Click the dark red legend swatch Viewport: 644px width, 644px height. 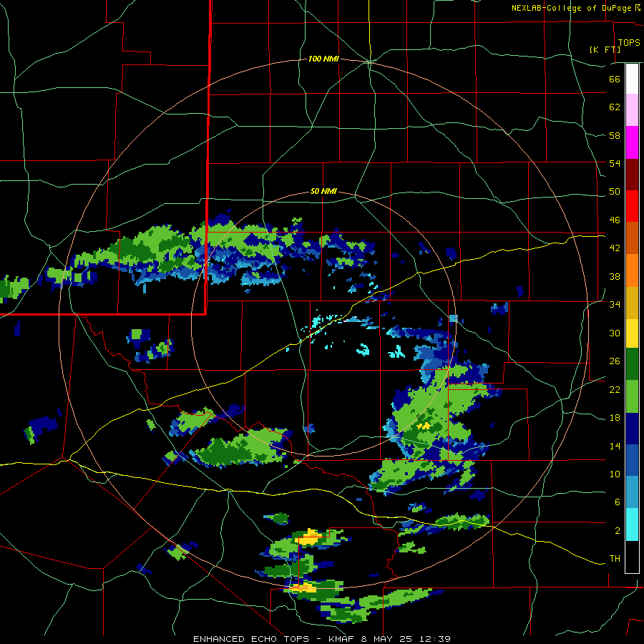[632, 175]
